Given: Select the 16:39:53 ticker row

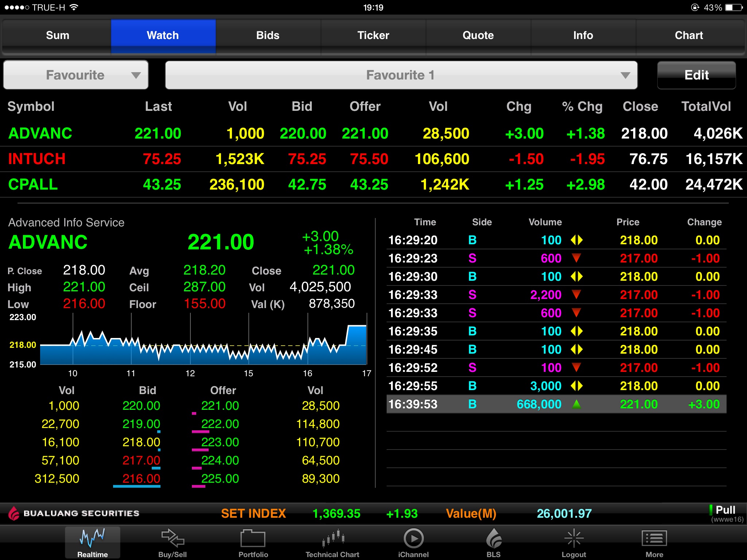Looking at the screenshot, I should coord(556,404).
